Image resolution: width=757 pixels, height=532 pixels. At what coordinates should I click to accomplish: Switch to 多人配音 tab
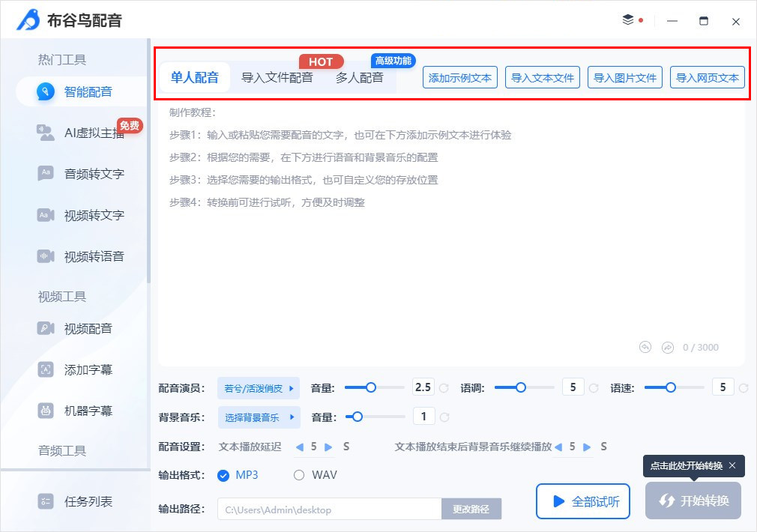[x=360, y=77]
